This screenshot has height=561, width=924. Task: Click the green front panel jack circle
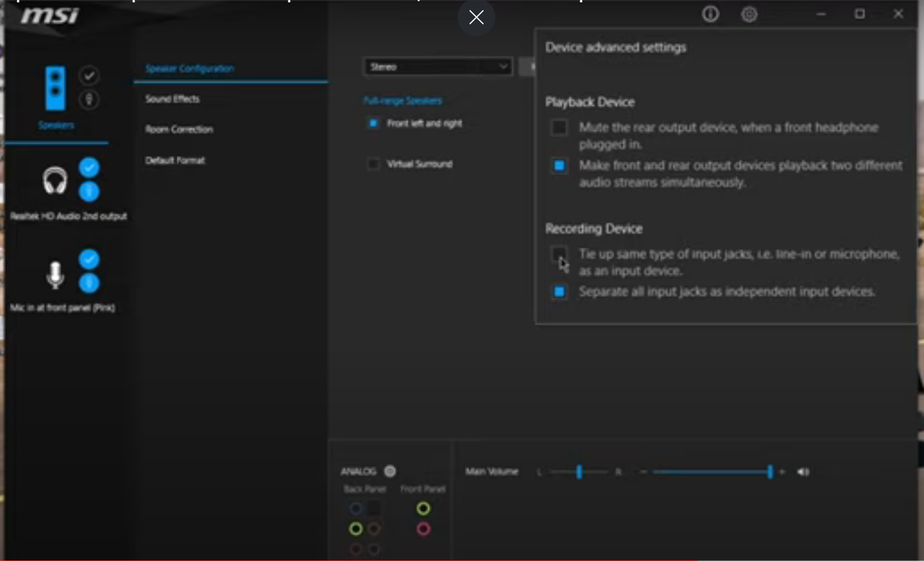[x=424, y=508]
